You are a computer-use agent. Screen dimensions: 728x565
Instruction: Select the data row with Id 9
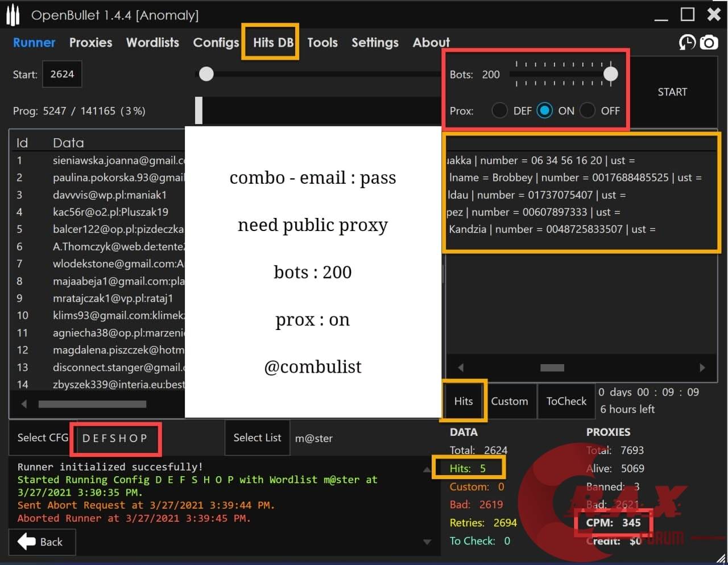[x=98, y=298]
